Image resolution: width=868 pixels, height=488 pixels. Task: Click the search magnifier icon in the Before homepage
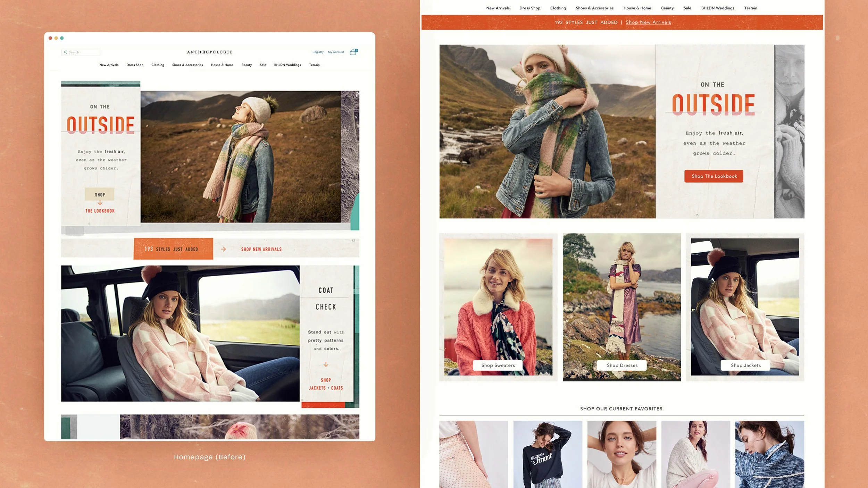(65, 52)
